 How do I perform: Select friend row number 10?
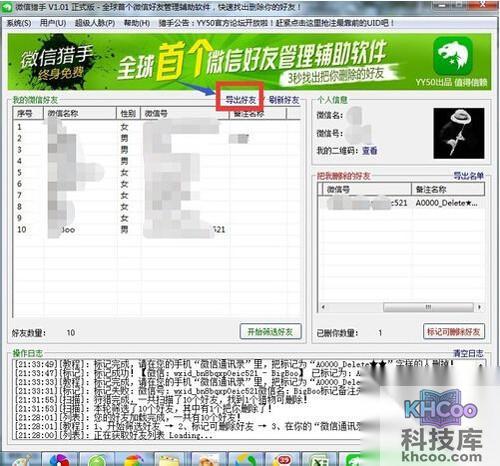pos(157,229)
